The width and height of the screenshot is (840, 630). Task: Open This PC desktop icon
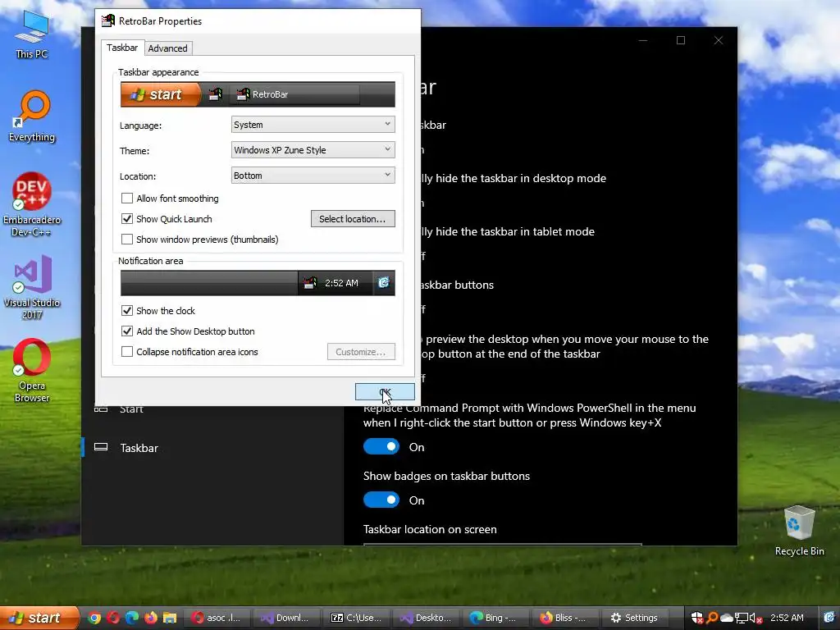pyautogui.click(x=32, y=34)
